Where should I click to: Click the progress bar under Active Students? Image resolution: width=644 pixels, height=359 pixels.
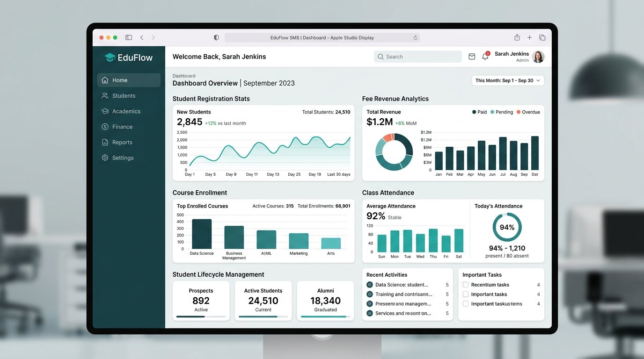[263, 316]
